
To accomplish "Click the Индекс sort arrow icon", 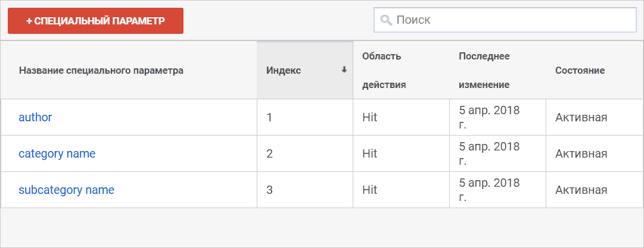I will click(344, 70).
